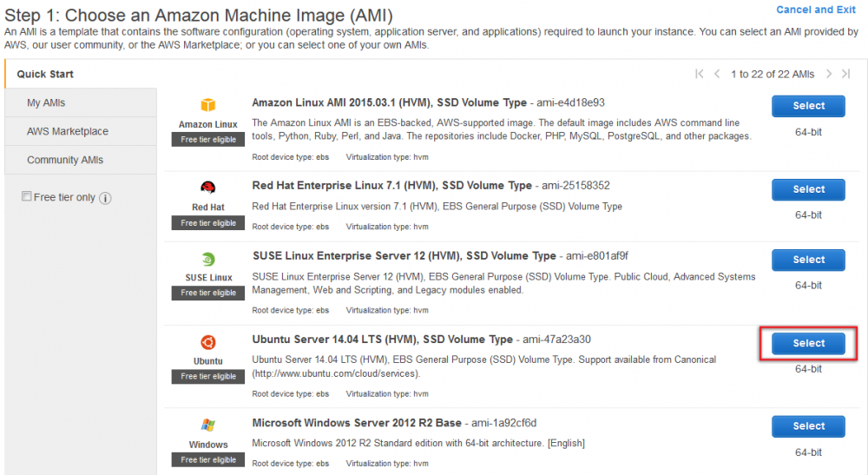Switch to AWS Marketplace tab
Viewport: 868px width, 475px height.
81,131
